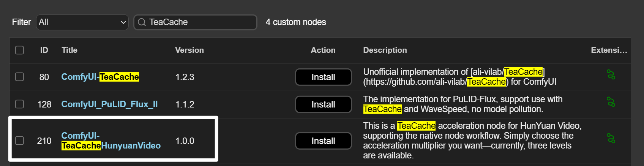The height and width of the screenshot is (166, 644).
Task: Install the ComfyUI-TeaCache node
Action: (323, 77)
